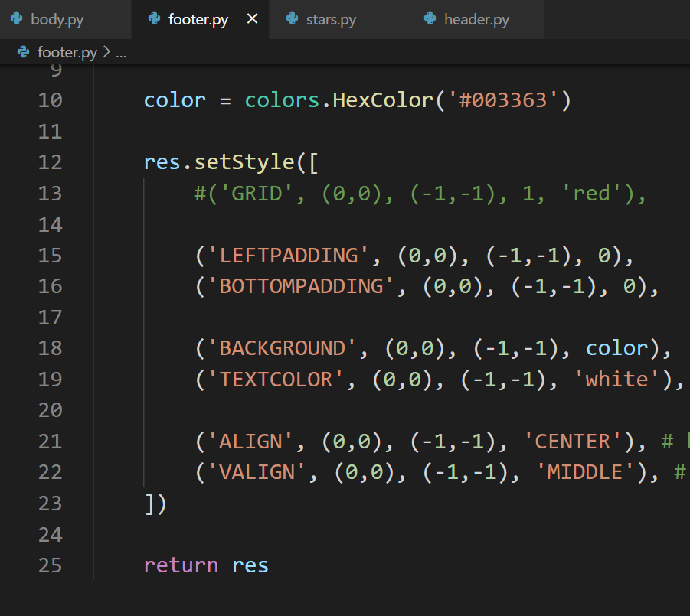Screen dimensions: 690x616
Task: Click the HexColor function name
Action: (x=382, y=100)
